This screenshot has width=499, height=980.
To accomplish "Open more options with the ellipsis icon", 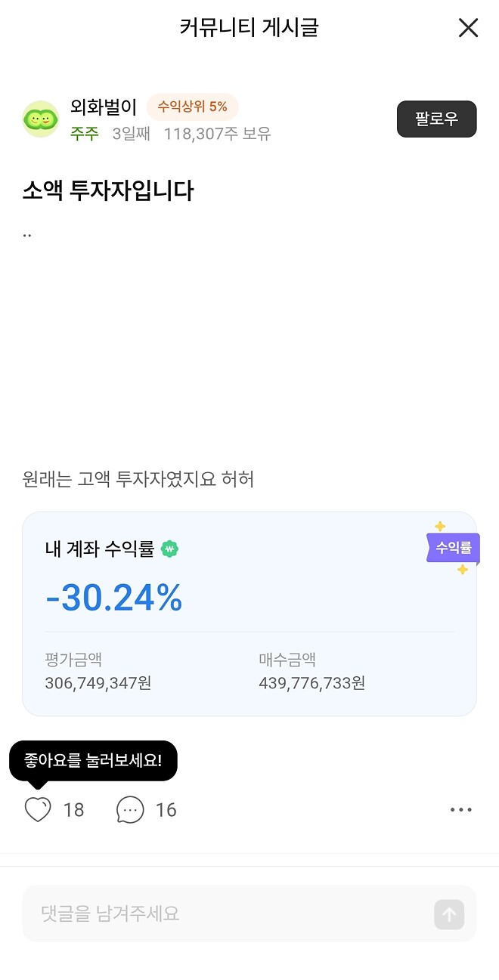I will click(x=461, y=809).
